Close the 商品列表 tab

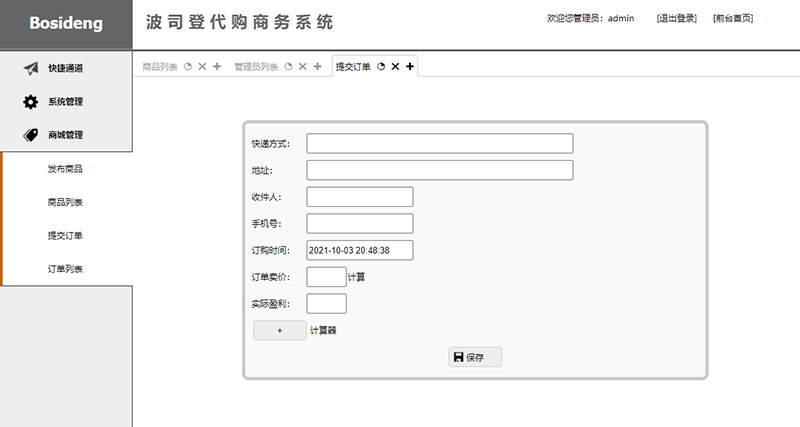[202, 67]
